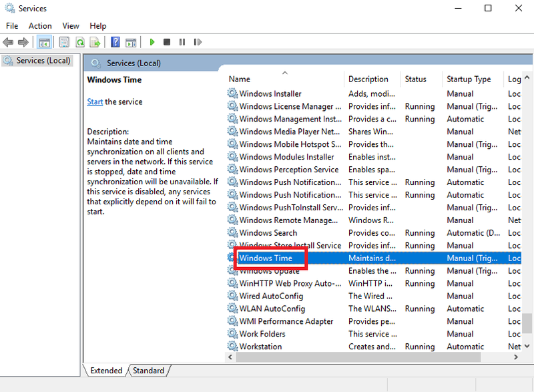Screen dimensions: 534x392
Task: Click the gear icon beside Windows Installer
Action: [232, 93]
